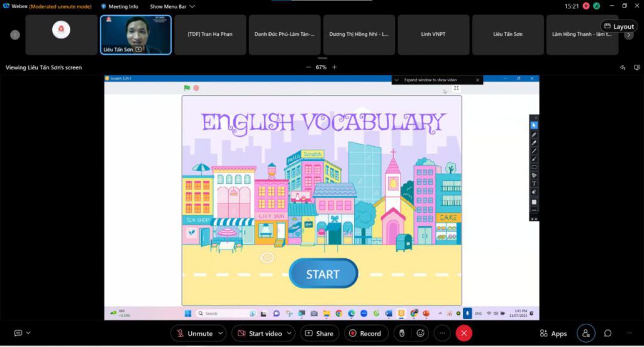This screenshot has width=644, height=347.
Task: Open the Chat panel icon
Action: click(608, 333)
